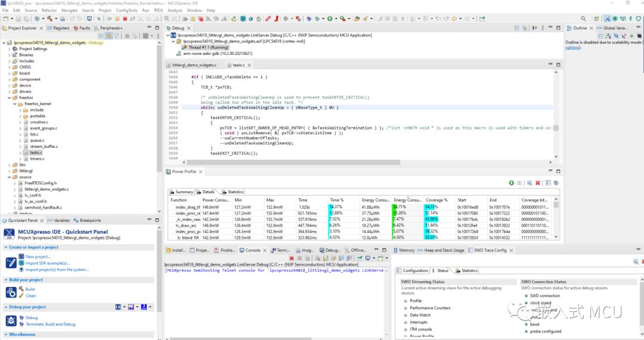Image resolution: width=644 pixels, height=340 pixels.
Task: Close the tasks.c editor tab
Action: 249,65
